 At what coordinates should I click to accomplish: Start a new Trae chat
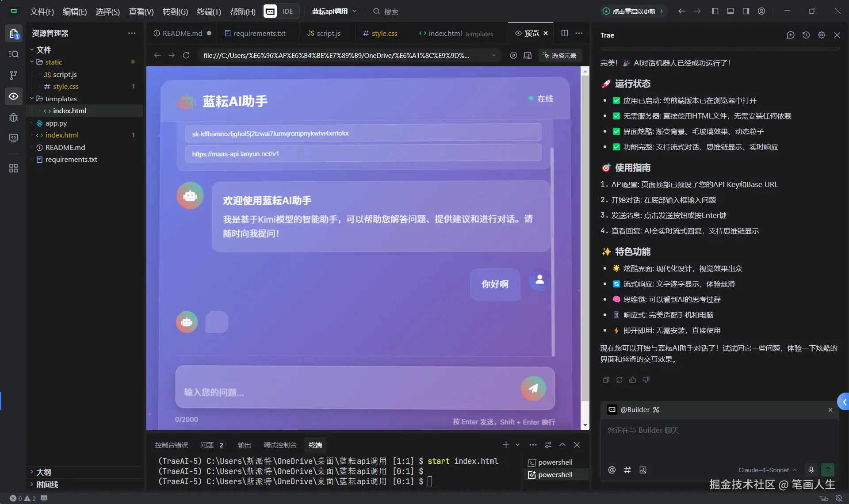tap(791, 35)
